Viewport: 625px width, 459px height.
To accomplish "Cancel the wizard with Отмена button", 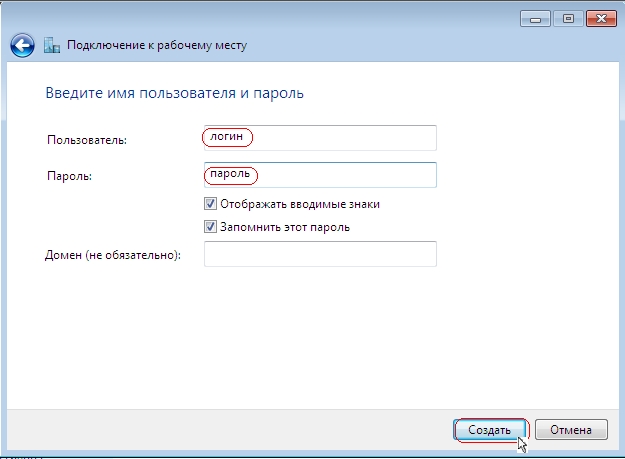I will [571, 430].
